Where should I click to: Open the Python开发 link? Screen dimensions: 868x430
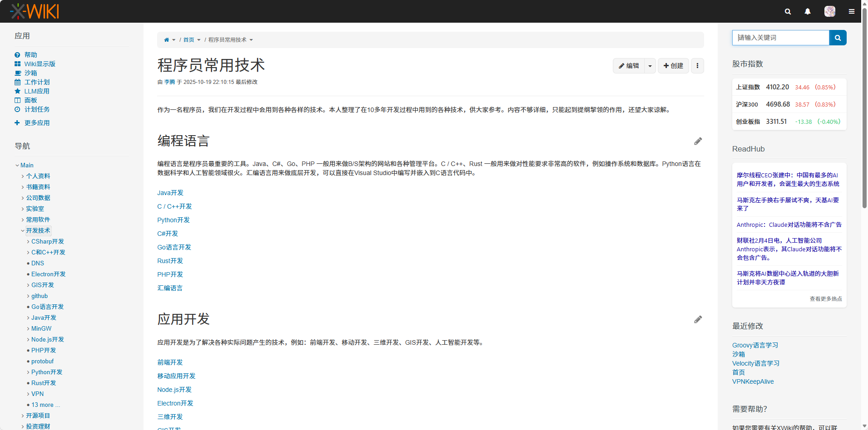tap(173, 220)
